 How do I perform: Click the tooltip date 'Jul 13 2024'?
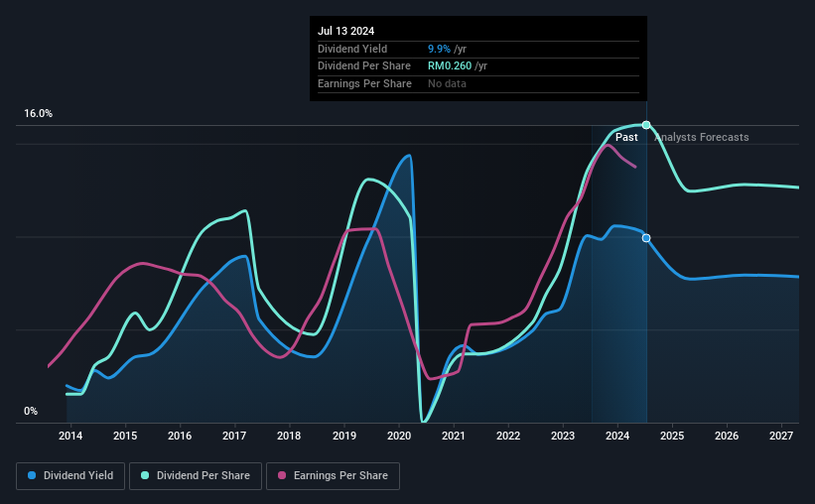(345, 31)
